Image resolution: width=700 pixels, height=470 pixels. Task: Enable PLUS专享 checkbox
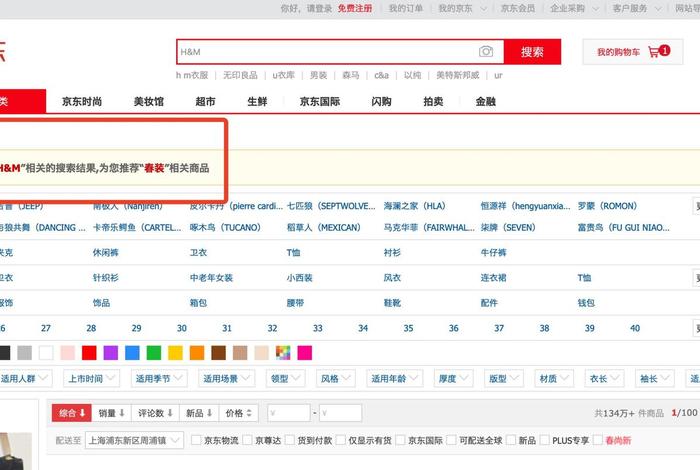[545, 440]
